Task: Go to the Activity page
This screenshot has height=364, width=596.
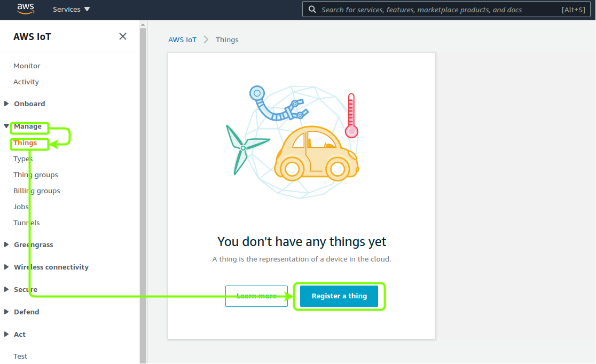Action: [26, 82]
